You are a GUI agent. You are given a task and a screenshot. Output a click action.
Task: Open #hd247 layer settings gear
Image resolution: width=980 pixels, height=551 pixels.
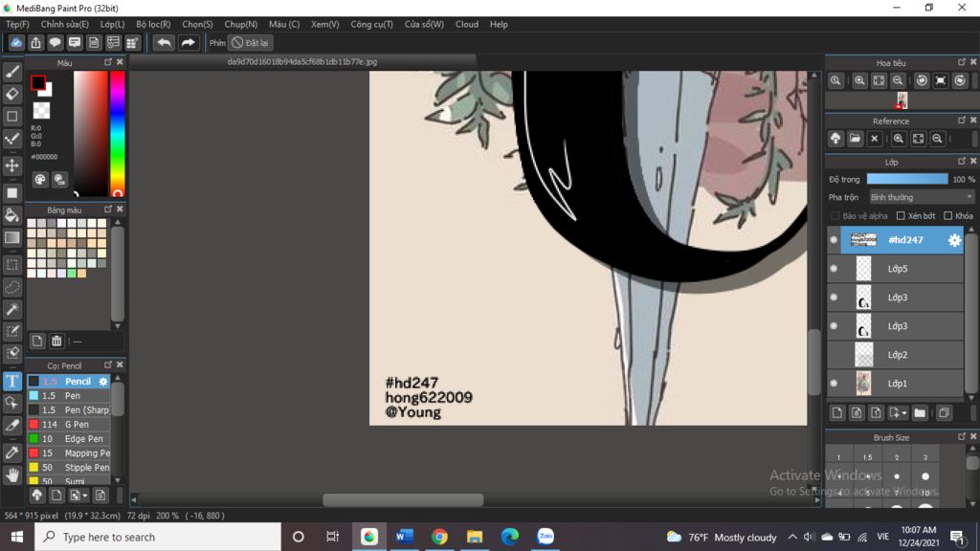[954, 240]
